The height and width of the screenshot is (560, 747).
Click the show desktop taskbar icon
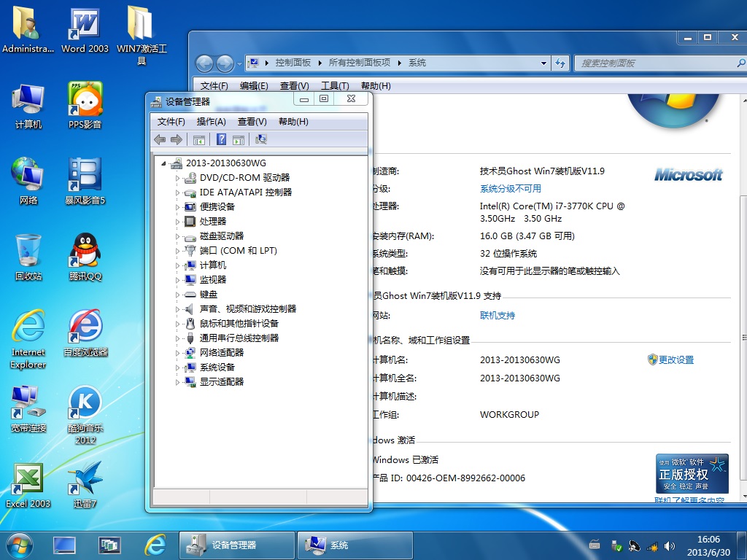point(64,545)
